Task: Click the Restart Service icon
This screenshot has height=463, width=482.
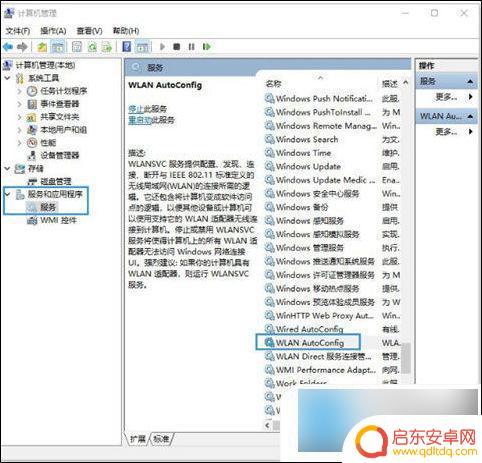Action: click(207, 47)
